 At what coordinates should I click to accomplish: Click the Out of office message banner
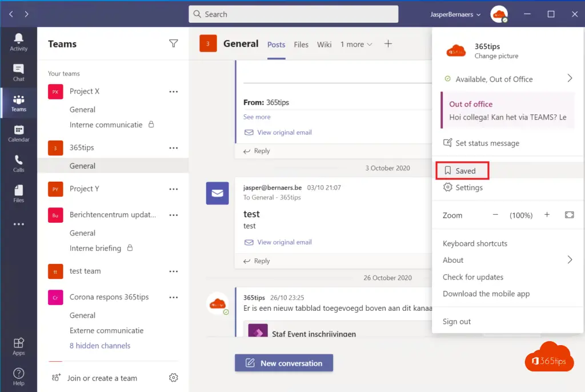click(507, 110)
